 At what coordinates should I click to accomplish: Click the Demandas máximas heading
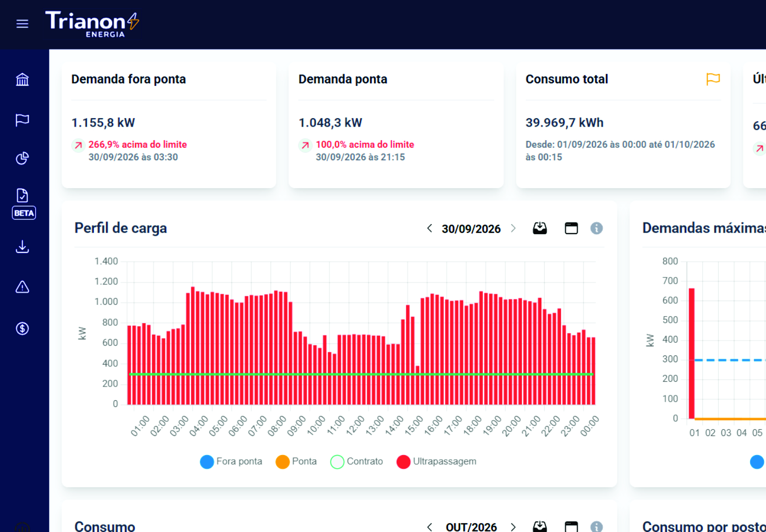704,228
